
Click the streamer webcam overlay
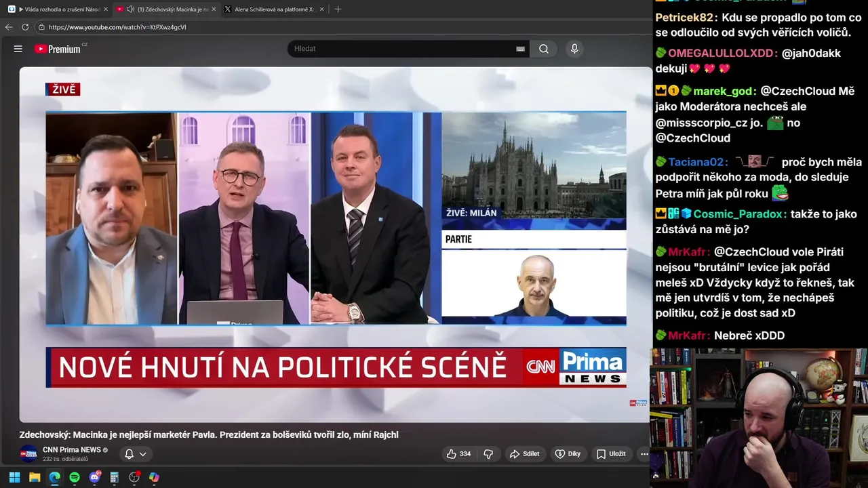click(x=759, y=418)
